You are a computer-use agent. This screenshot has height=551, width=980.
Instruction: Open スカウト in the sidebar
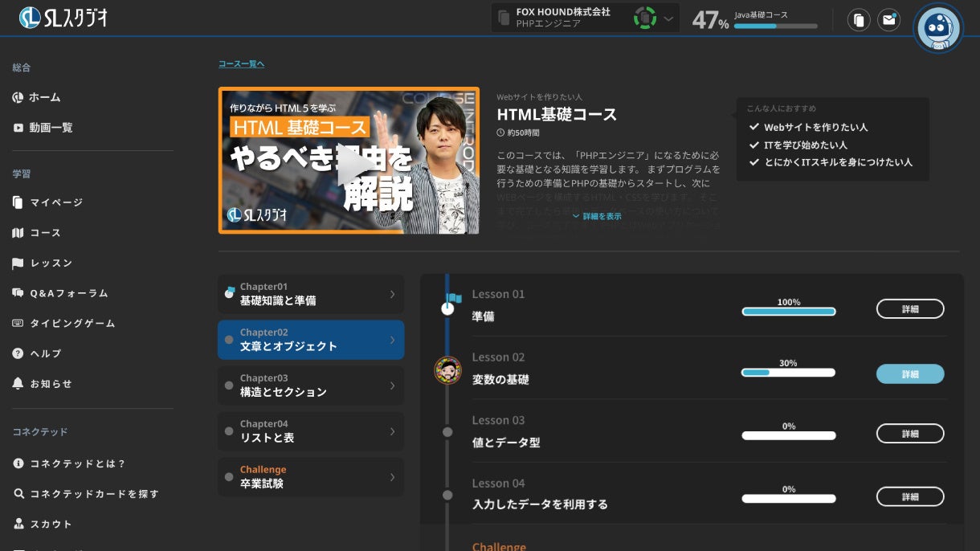pos(46,524)
